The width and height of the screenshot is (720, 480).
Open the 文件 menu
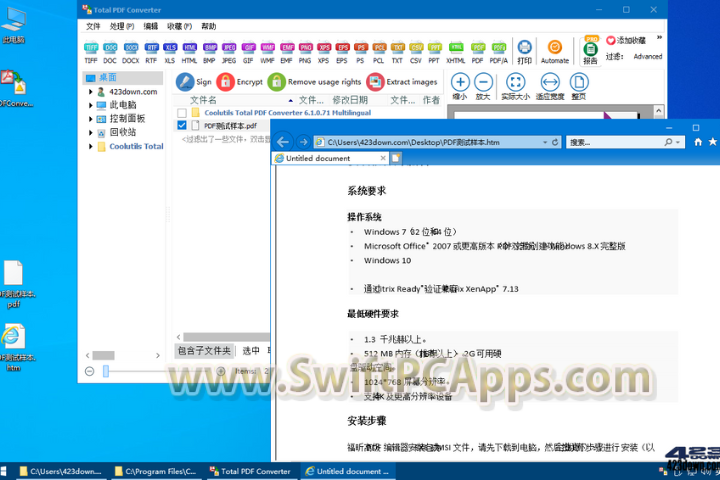pos(93,26)
